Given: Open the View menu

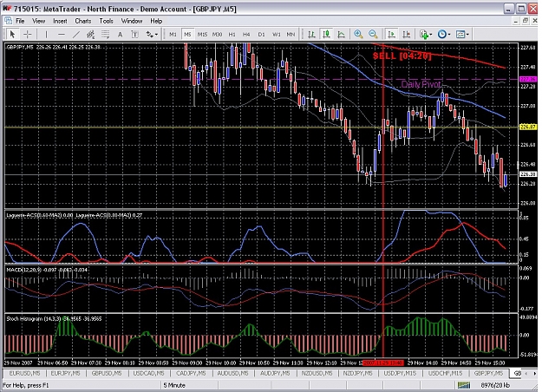Looking at the screenshot, I should (38, 21).
